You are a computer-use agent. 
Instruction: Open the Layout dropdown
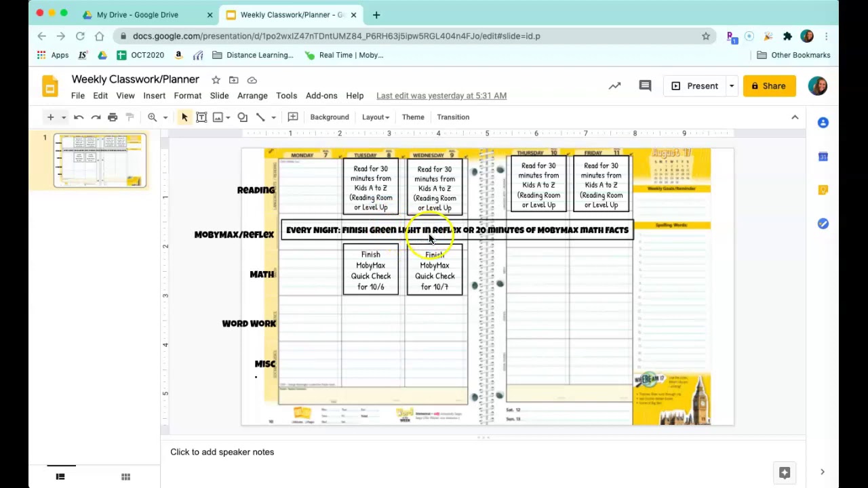[375, 117]
